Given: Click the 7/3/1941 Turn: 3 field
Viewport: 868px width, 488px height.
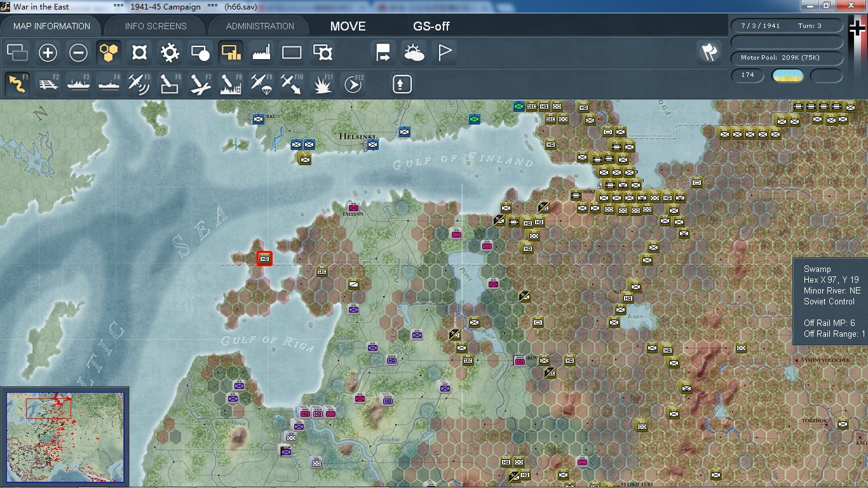Looking at the screenshot, I should [787, 26].
